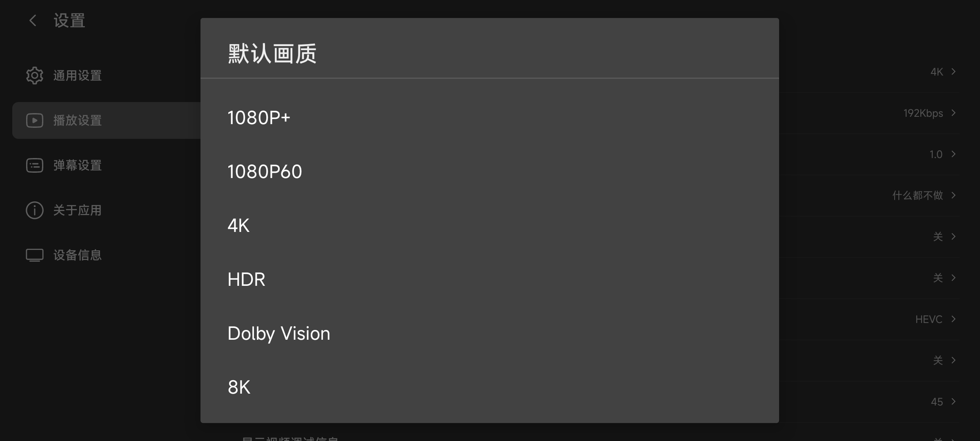Open the 关于应用 section label

click(78, 210)
